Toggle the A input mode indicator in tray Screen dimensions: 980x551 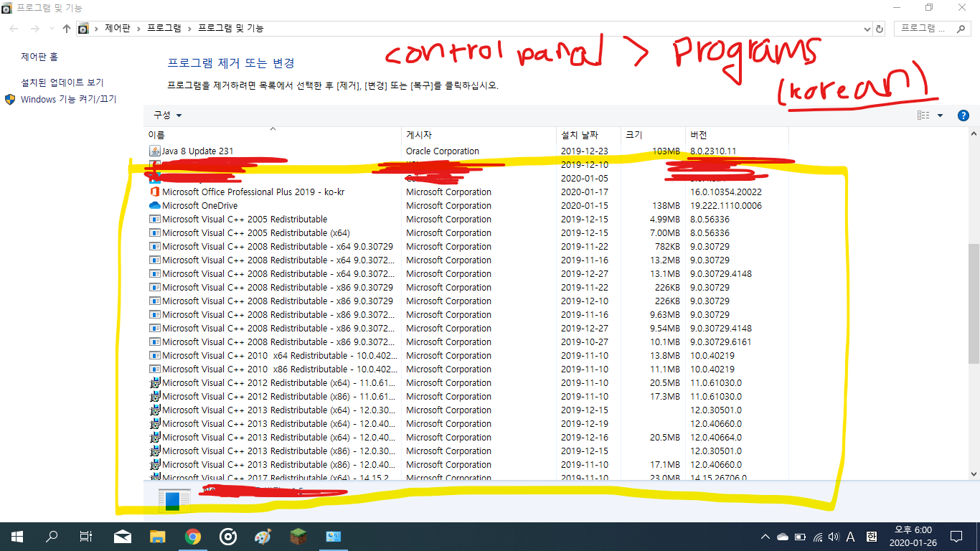click(851, 537)
